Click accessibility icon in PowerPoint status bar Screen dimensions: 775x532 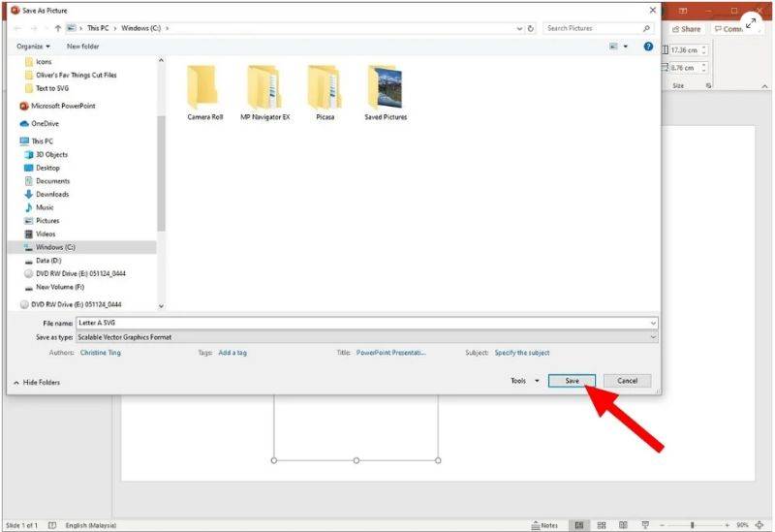click(x=52, y=525)
